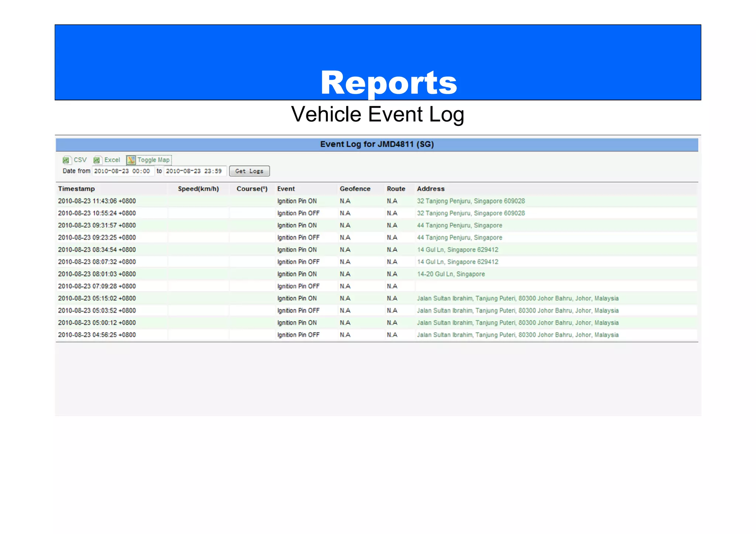This screenshot has height=534, width=756.
Task: Select timestamp 2010-08-23 11:43:06 +0800
Action: coord(97,201)
